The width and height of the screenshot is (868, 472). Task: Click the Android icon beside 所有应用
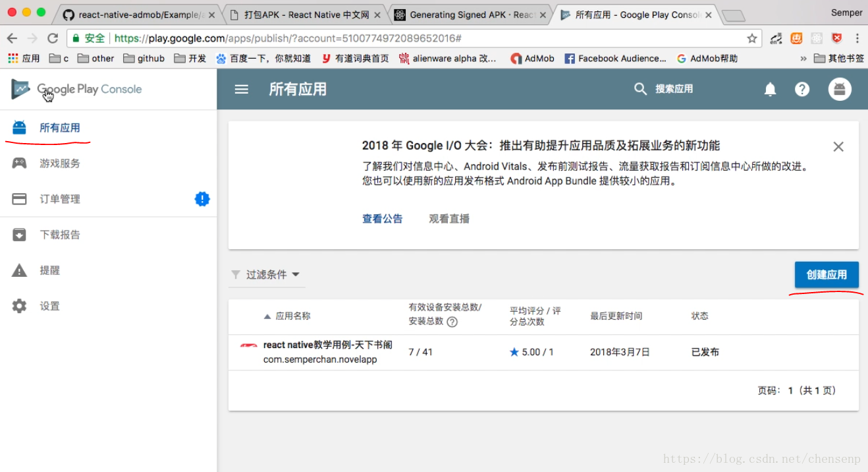pos(19,127)
